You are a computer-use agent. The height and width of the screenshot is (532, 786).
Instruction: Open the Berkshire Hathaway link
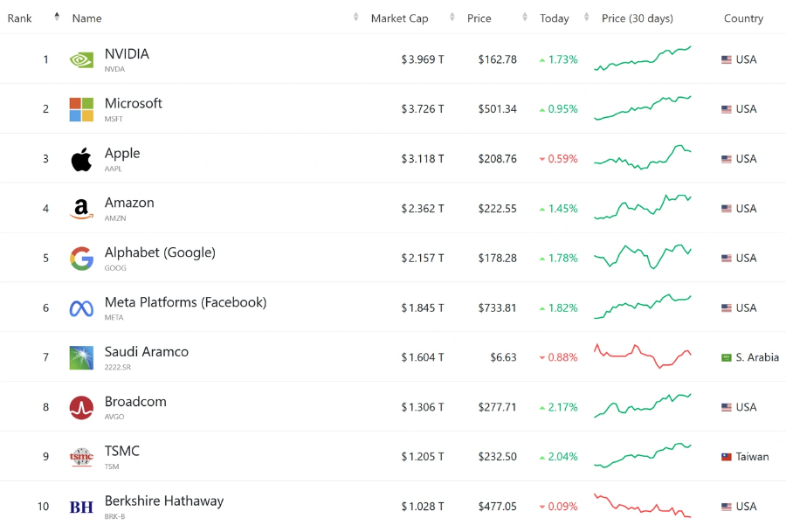(164, 501)
